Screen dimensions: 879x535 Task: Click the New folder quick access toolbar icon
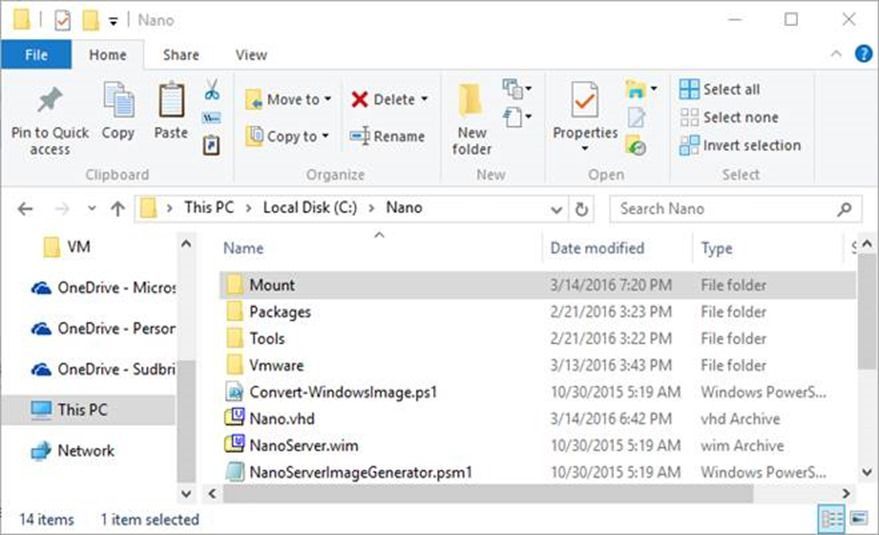pyautogui.click(x=90, y=21)
